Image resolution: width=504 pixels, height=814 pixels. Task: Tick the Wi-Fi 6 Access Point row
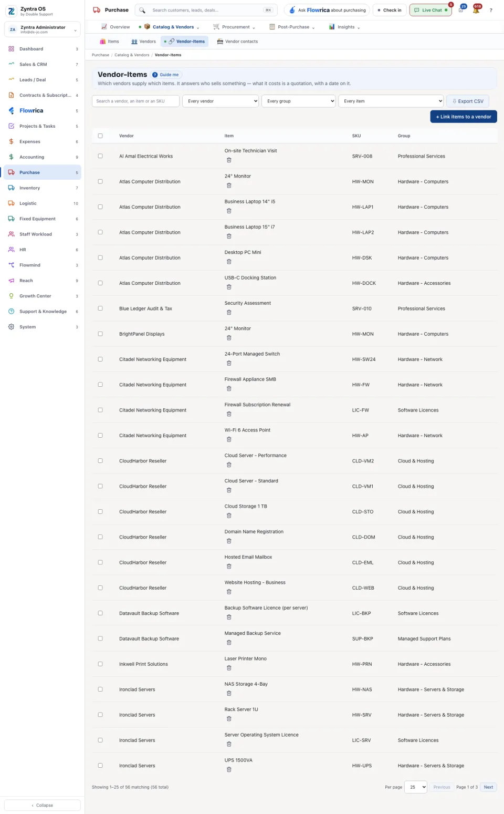point(100,435)
